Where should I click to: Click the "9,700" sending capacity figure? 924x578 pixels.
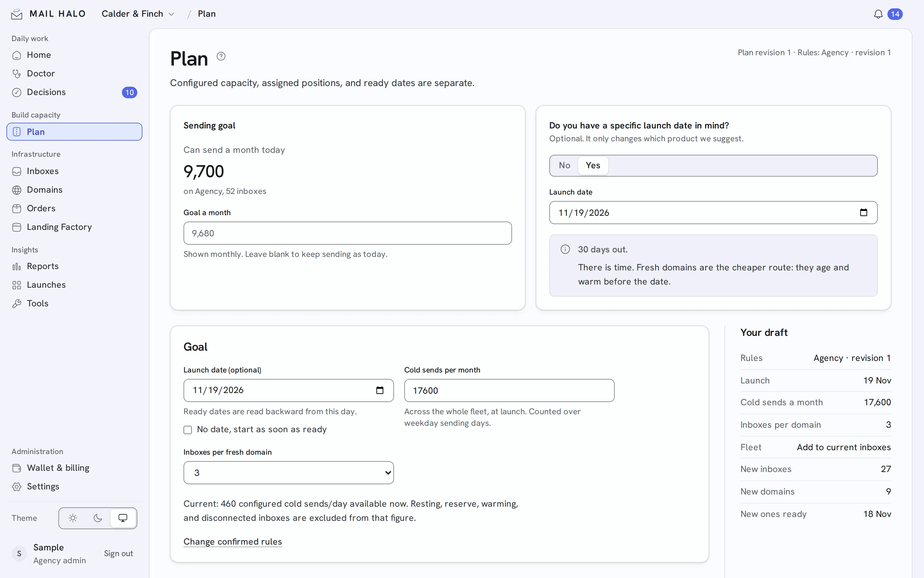(x=203, y=171)
